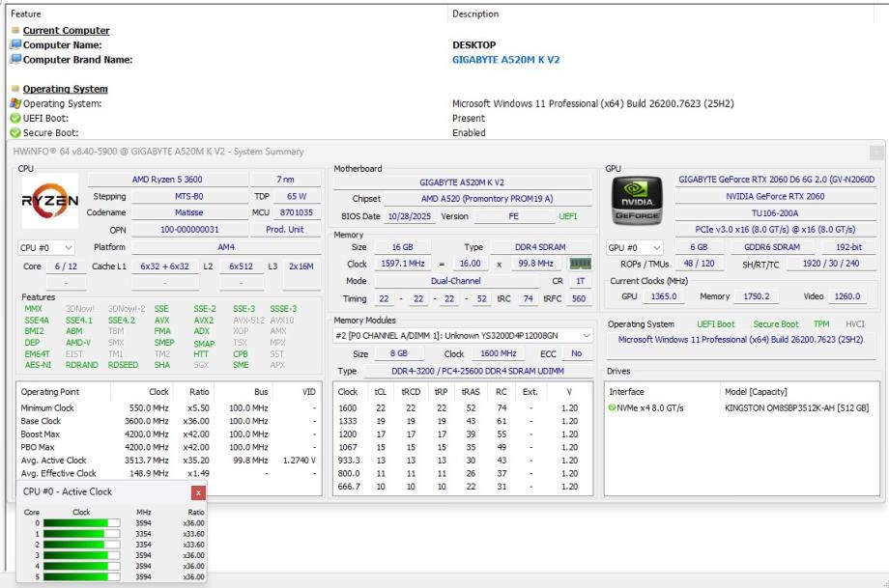The image size is (889, 588).
Task: Click the icon beside Current Computer heading
Action: coord(15,30)
